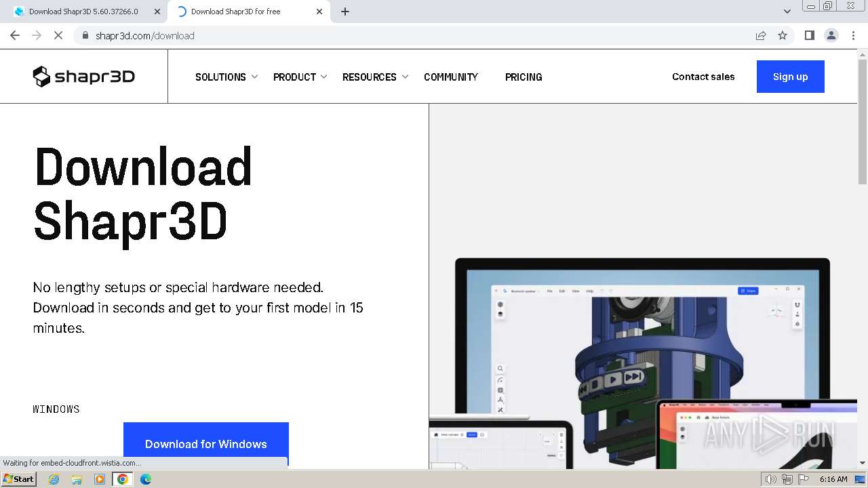Click the network icon in system tray
The image size is (868, 488).
pyautogui.click(x=787, y=479)
